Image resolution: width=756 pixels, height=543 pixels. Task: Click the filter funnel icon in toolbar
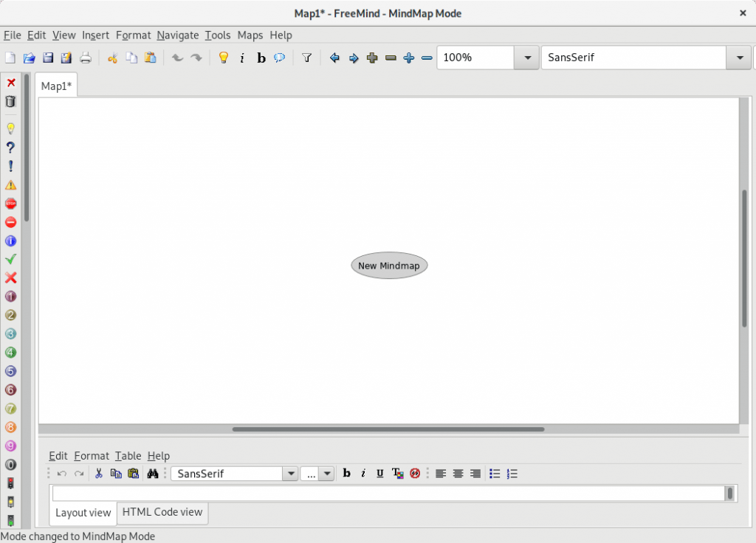pos(307,58)
